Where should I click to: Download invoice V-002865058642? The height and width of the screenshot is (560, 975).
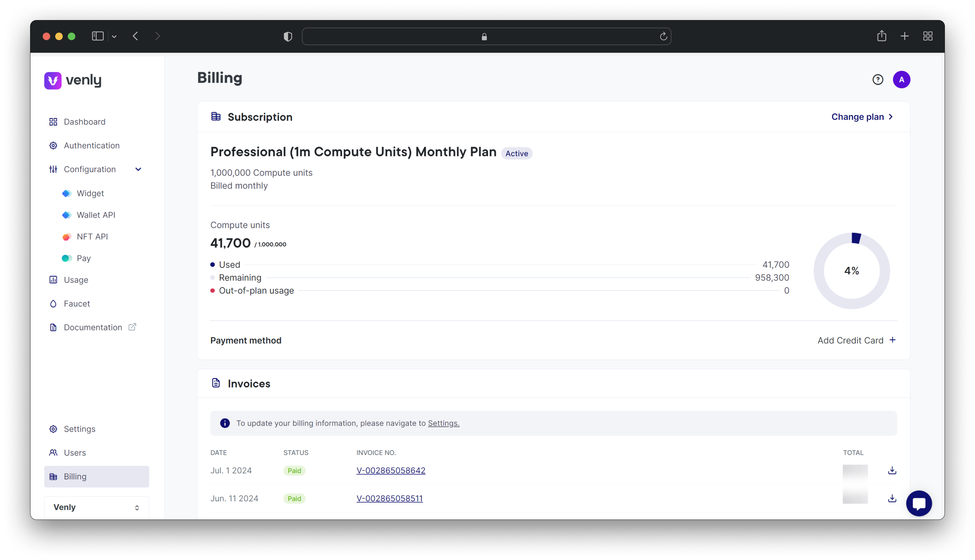[x=892, y=470]
